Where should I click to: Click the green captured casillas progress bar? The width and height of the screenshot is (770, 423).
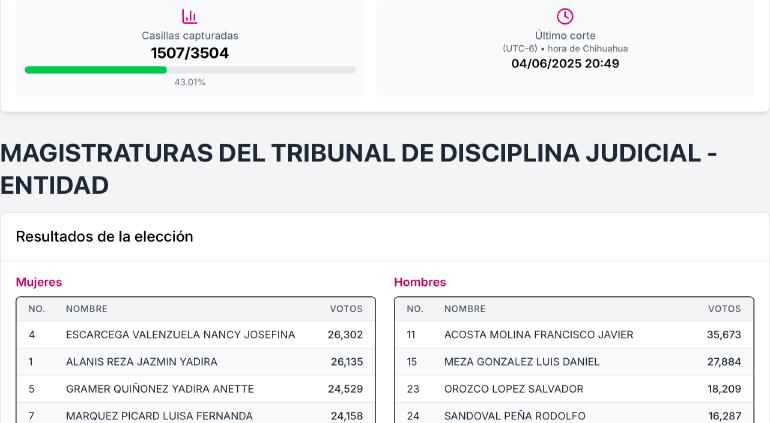click(x=96, y=70)
